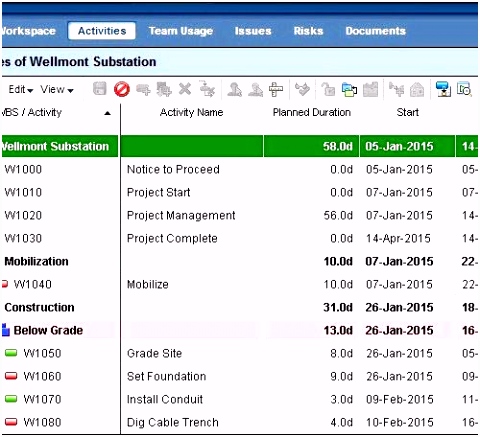
Task: Select activity ID W1000
Action: 23,169
